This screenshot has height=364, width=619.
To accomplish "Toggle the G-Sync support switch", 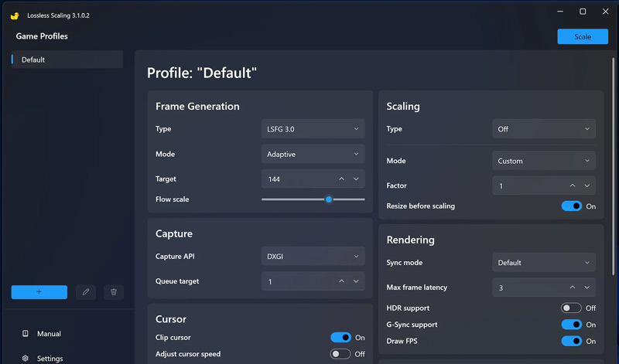I will [x=572, y=325].
